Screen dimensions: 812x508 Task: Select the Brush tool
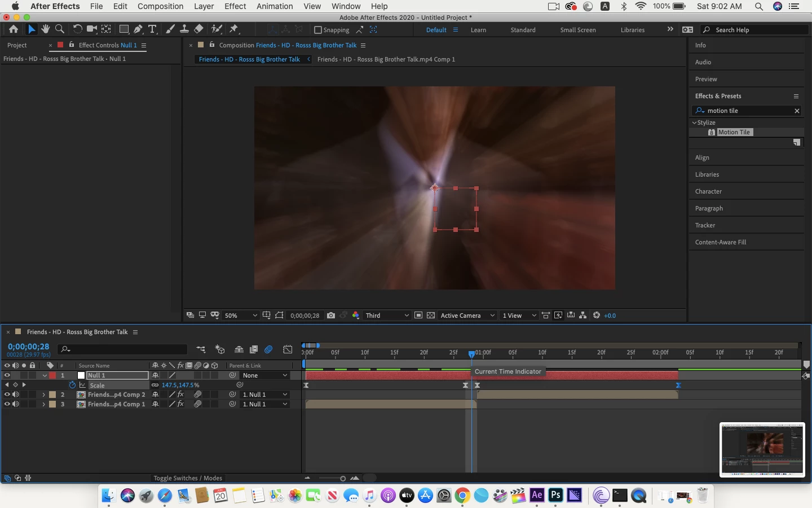point(170,29)
